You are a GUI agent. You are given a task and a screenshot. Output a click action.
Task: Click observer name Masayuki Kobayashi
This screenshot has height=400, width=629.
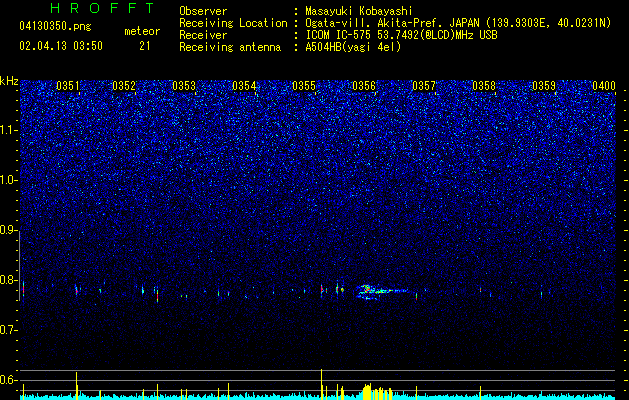(x=359, y=11)
